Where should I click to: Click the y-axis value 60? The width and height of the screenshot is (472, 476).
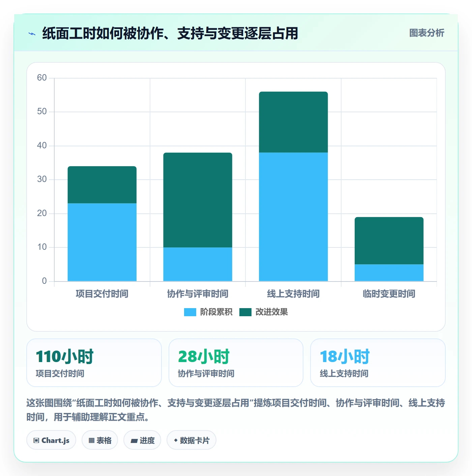[x=42, y=78]
